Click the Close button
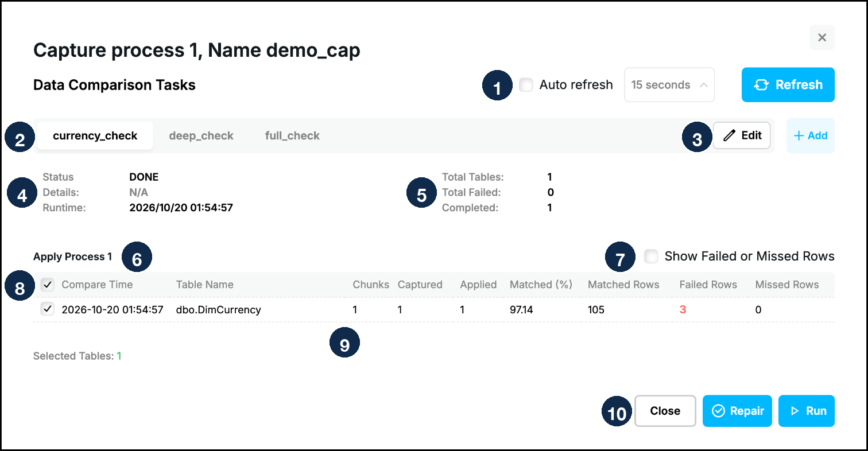 pyautogui.click(x=665, y=411)
